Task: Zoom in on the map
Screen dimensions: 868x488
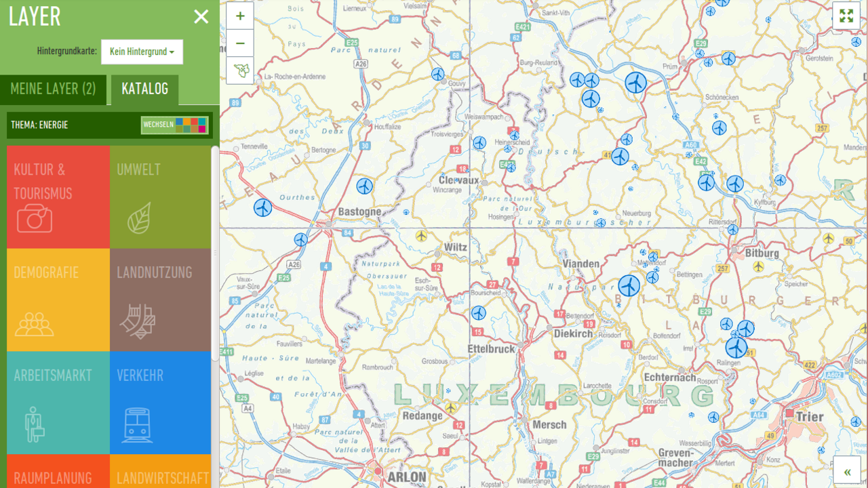Action: 240,16
